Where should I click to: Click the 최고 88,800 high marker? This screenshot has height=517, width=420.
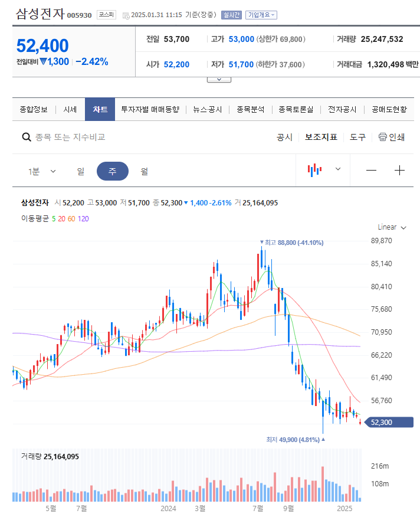click(292, 243)
